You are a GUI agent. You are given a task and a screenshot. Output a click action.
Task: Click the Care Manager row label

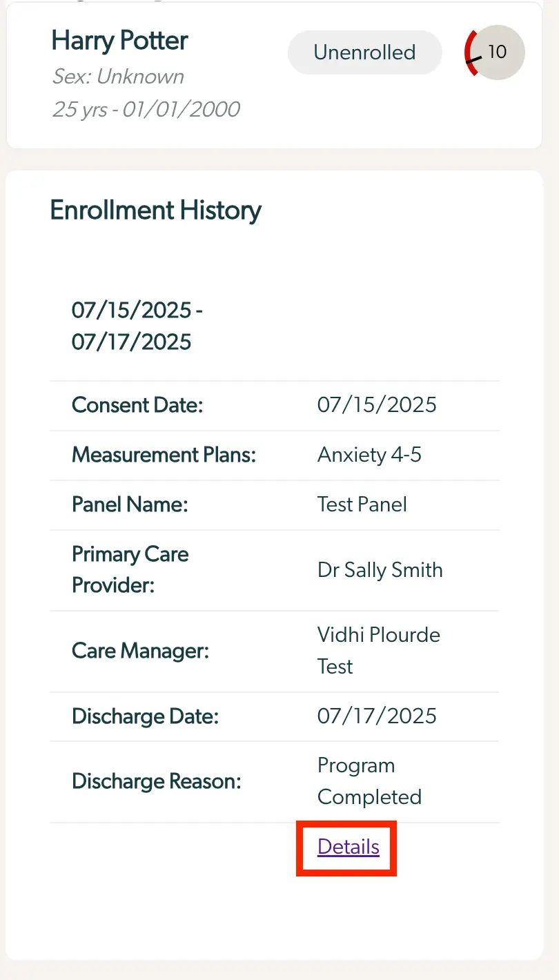140,650
